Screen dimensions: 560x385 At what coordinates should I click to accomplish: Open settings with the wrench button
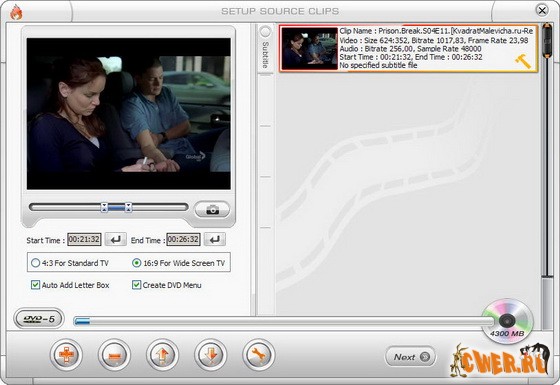click(x=259, y=355)
